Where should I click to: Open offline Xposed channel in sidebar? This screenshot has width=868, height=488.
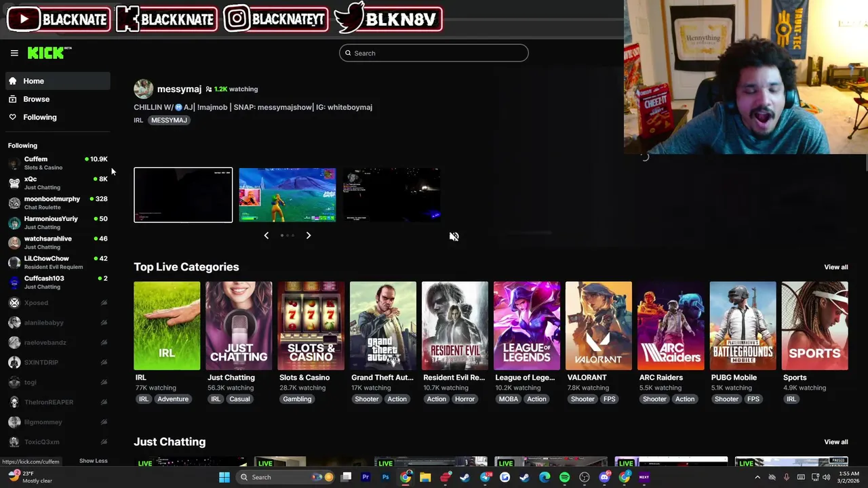[58, 303]
